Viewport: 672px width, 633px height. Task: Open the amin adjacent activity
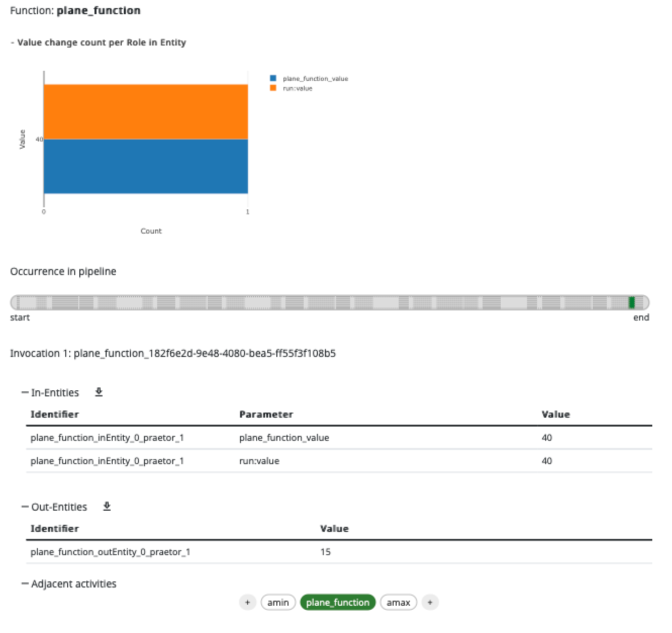point(278,602)
